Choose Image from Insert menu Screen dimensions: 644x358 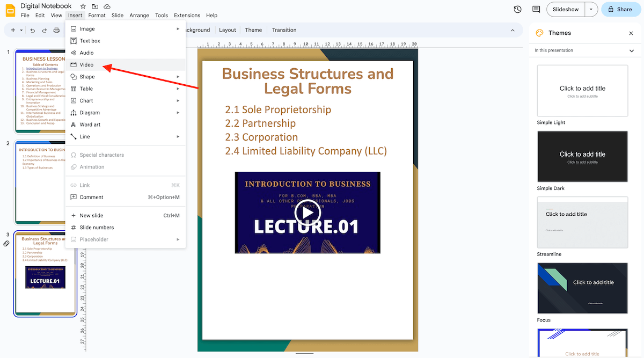pos(126,29)
